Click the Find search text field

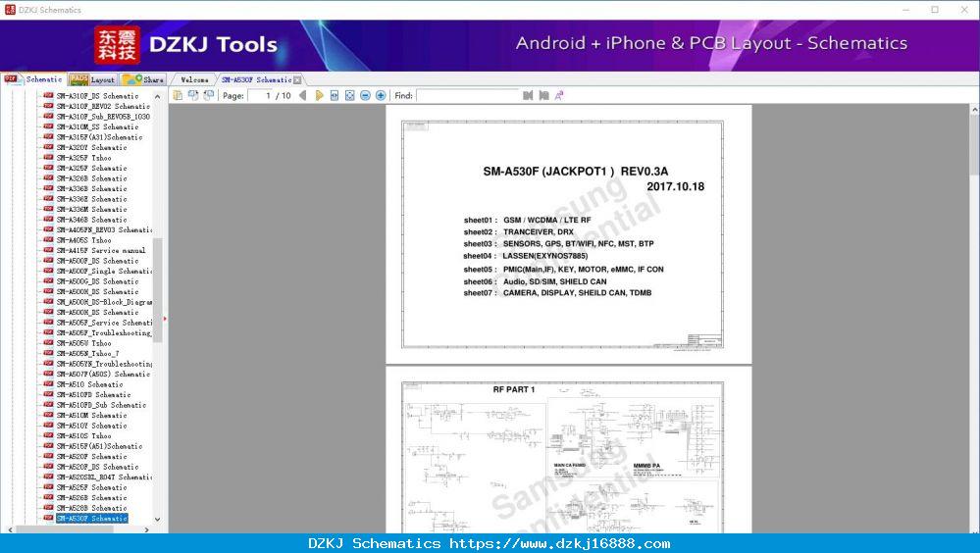tap(468, 96)
